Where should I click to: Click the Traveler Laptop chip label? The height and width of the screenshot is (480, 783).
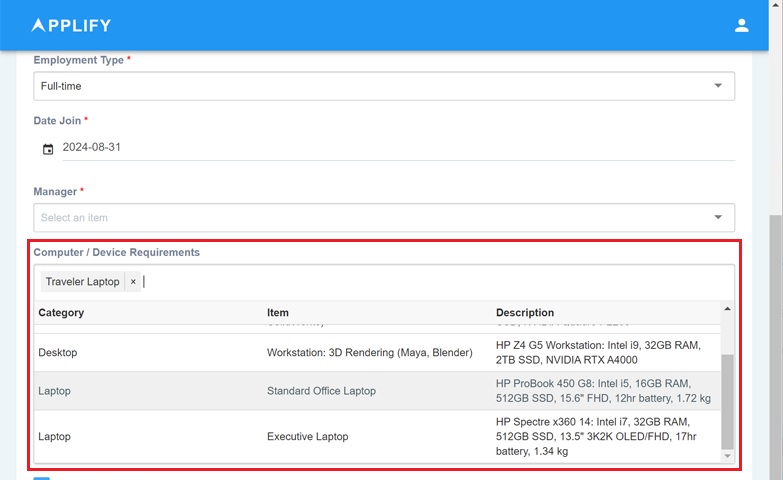82,282
